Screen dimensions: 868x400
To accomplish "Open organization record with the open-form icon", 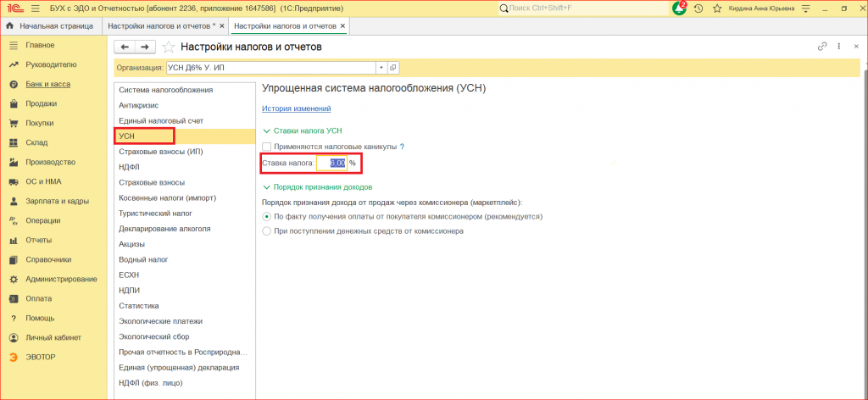I will [x=393, y=68].
